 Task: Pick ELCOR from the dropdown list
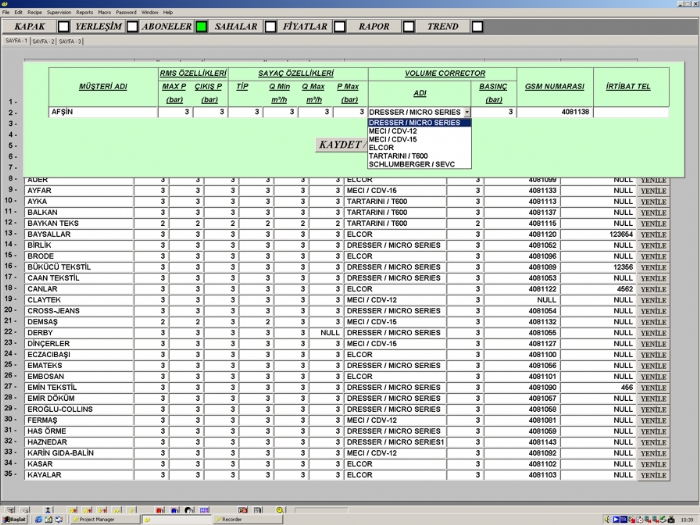[419, 148]
